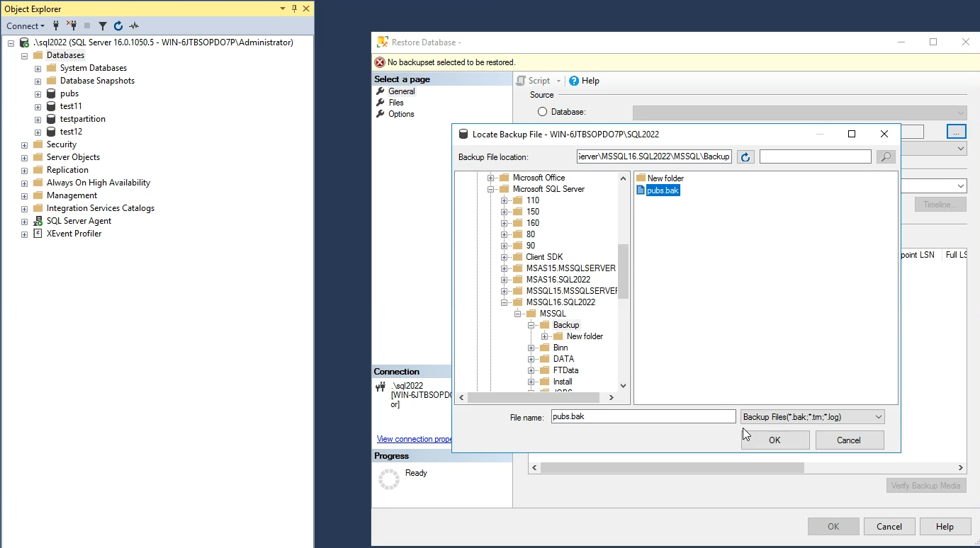Select Always On High Availability node

click(98, 183)
